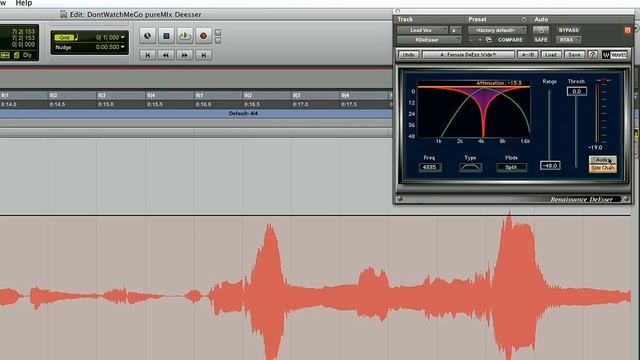Open the Lead Vox track selector
The image size is (640, 360).
point(422,30)
